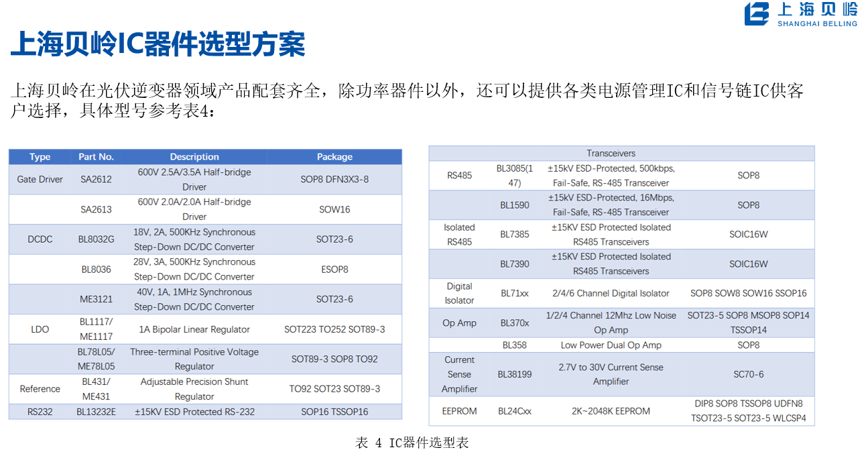
Task: Click the Description column header
Action: [x=194, y=157]
